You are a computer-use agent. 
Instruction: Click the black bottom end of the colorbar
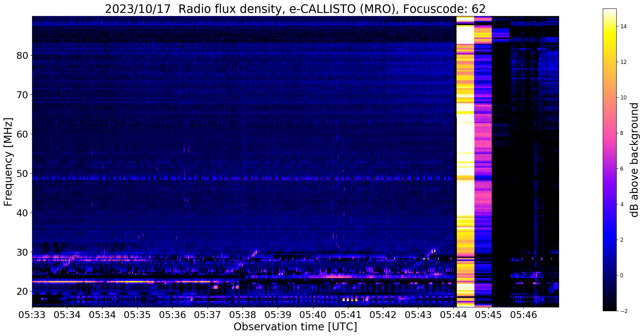pyautogui.click(x=609, y=309)
